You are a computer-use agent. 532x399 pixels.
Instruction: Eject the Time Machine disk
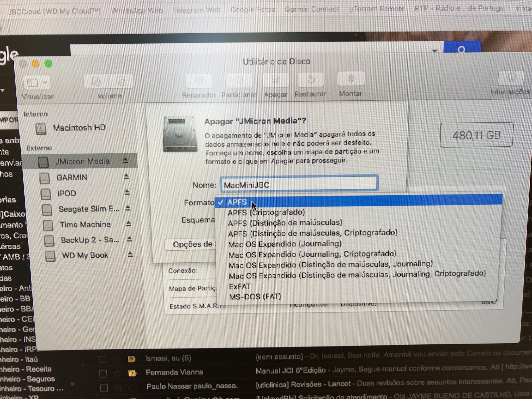(129, 224)
